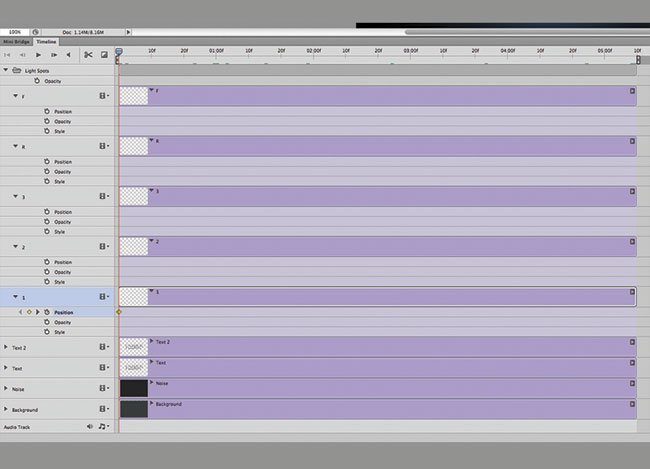Click the transition icon beside the scissors
650x469 pixels.
[104, 55]
